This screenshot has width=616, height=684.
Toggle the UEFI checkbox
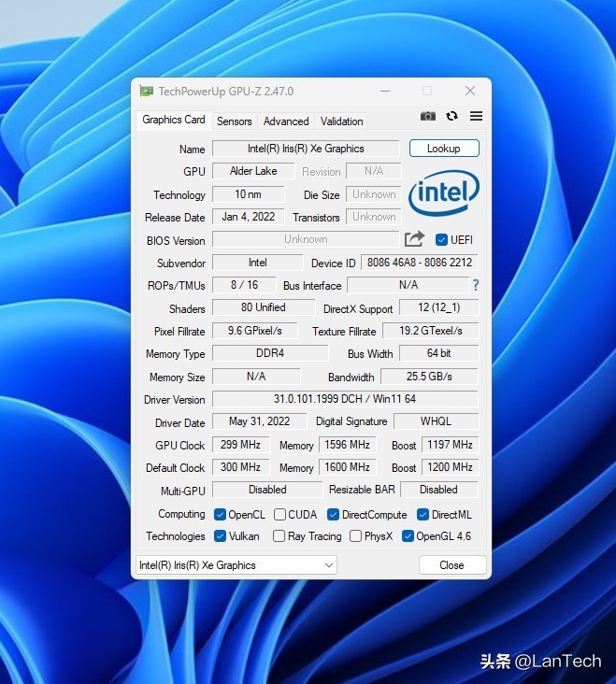click(x=442, y=240)
